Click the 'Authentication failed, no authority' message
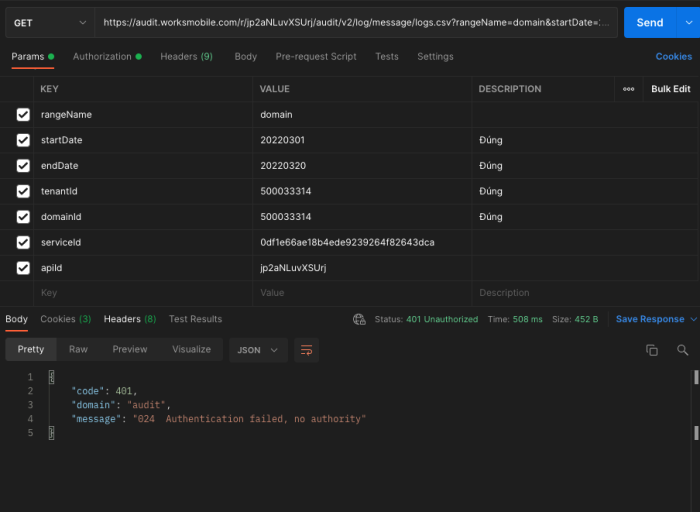Image resolution: width=700 pixels, height=512 pixels. coord(265,419)
